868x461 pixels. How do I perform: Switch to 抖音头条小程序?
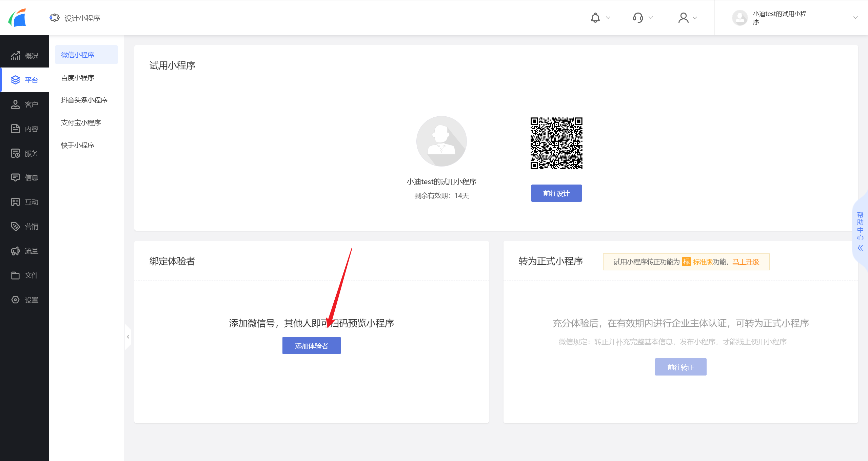tap(84, 100)
